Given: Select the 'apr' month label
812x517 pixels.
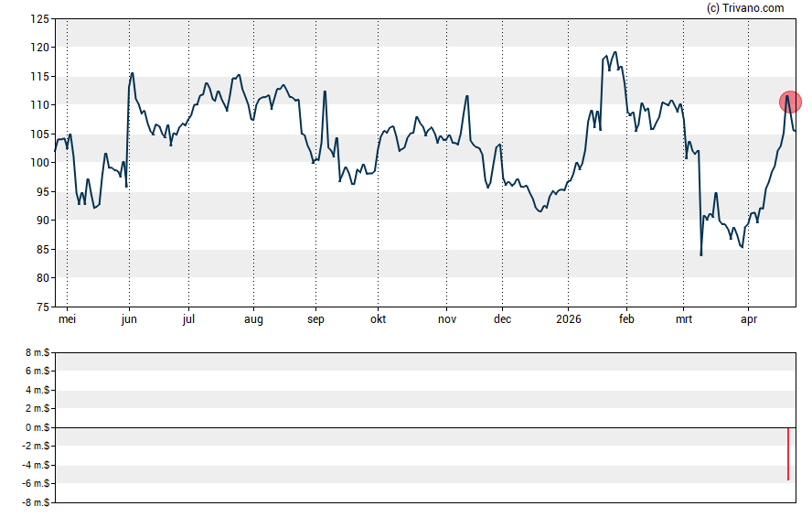Looking at the screenshot, I should tap(748, 320).
